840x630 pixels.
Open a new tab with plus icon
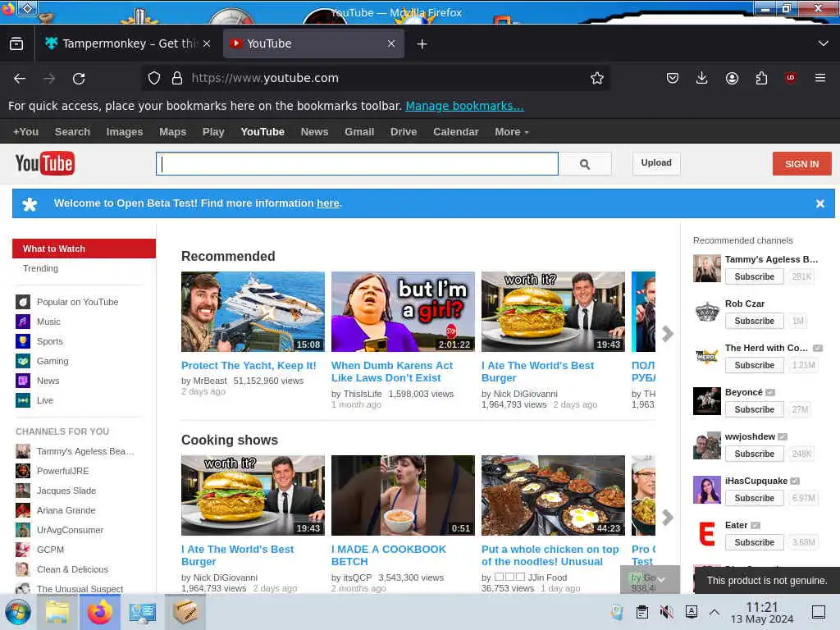tap(422, 44)
